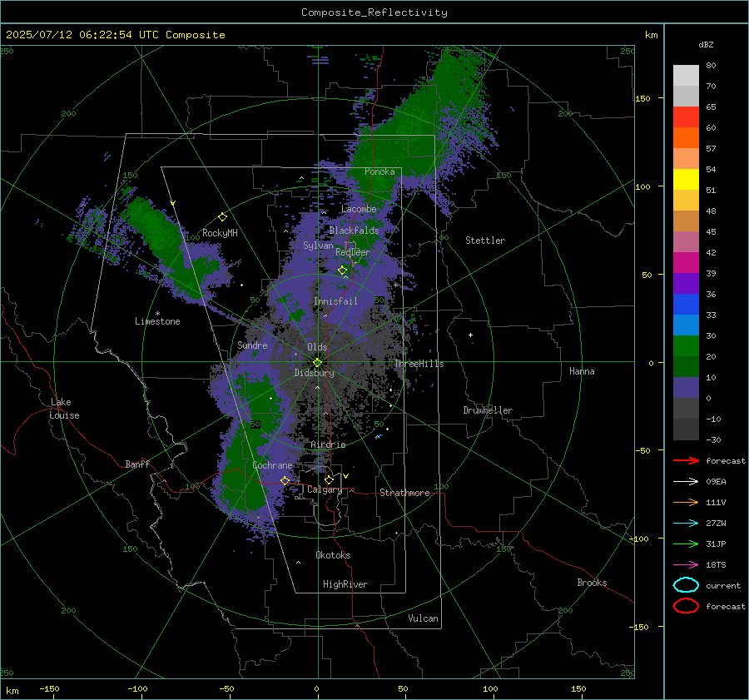The height and width of the screenshot is (700, 749).
Task: Click the 09EA legend label
Action: click(x=716, y=482)
